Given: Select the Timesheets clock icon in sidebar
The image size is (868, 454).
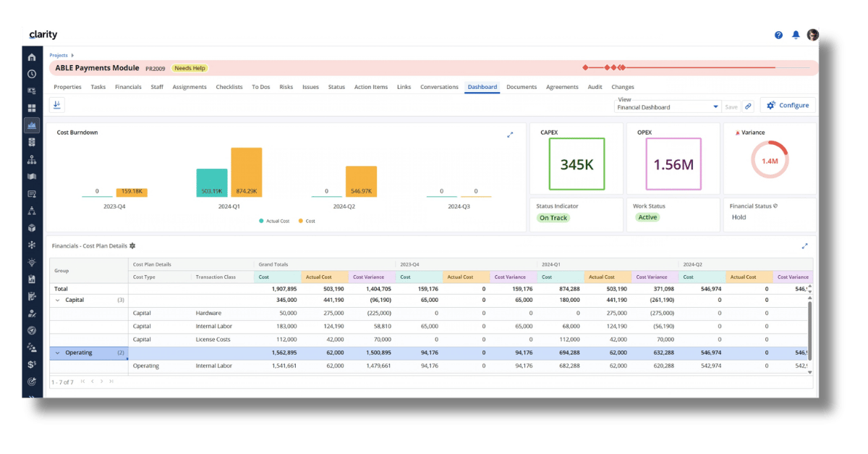Looking at the screenshot, I should 32,73.
